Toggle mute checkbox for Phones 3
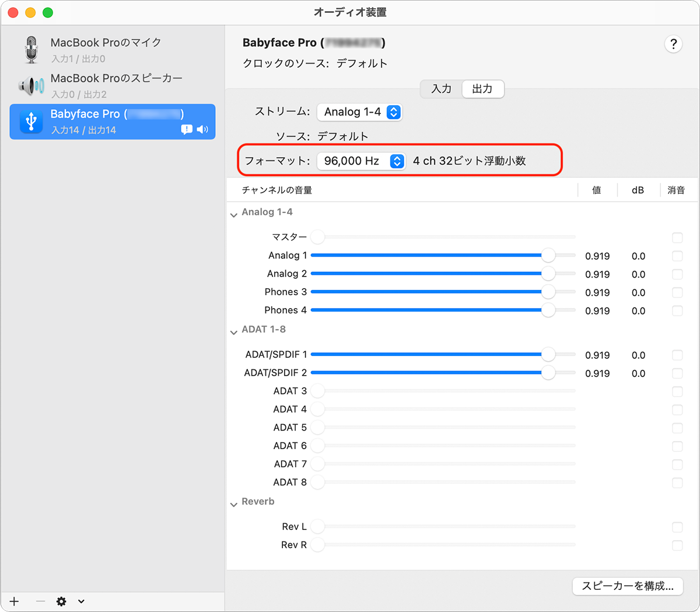The height and width of the screenshot is (612, 700). [677, 292]
